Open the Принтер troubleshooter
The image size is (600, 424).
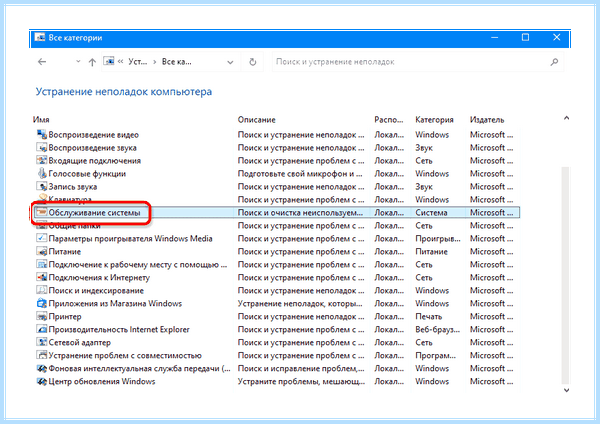coord(65,317)
